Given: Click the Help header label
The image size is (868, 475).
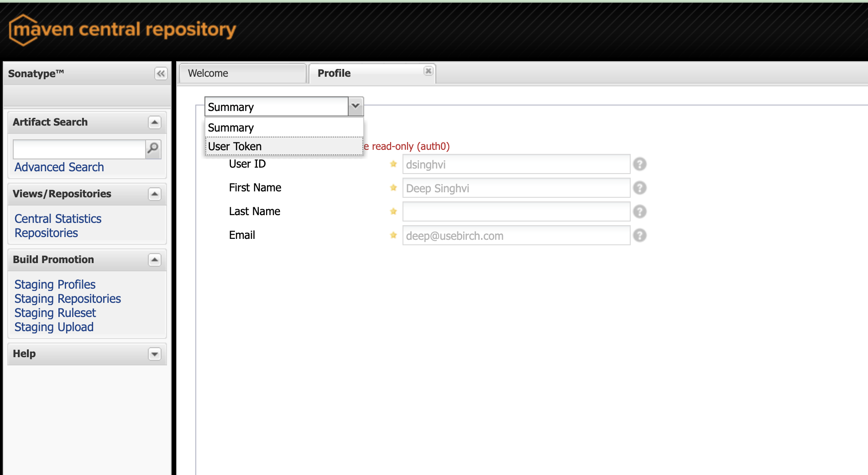Looking at the screenshot, I should point(24,354).
